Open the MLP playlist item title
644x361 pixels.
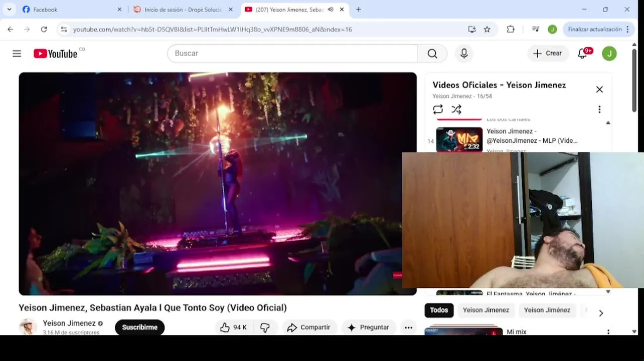click(532, 136)
